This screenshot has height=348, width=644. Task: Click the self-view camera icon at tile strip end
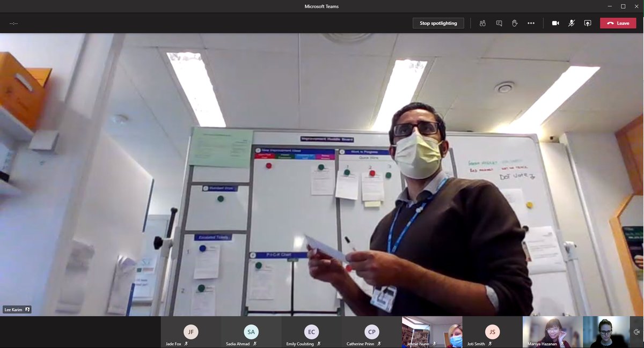click(x=637, y=332)
